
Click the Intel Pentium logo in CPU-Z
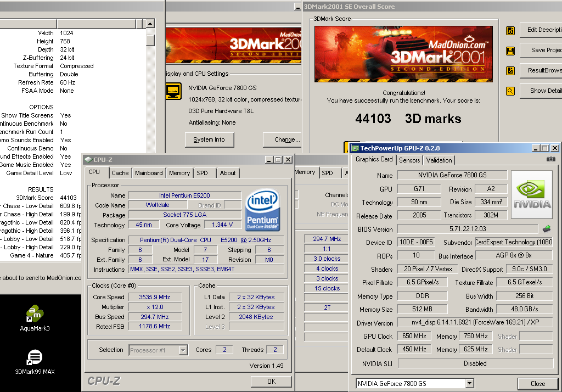click(x=262, y=210)
